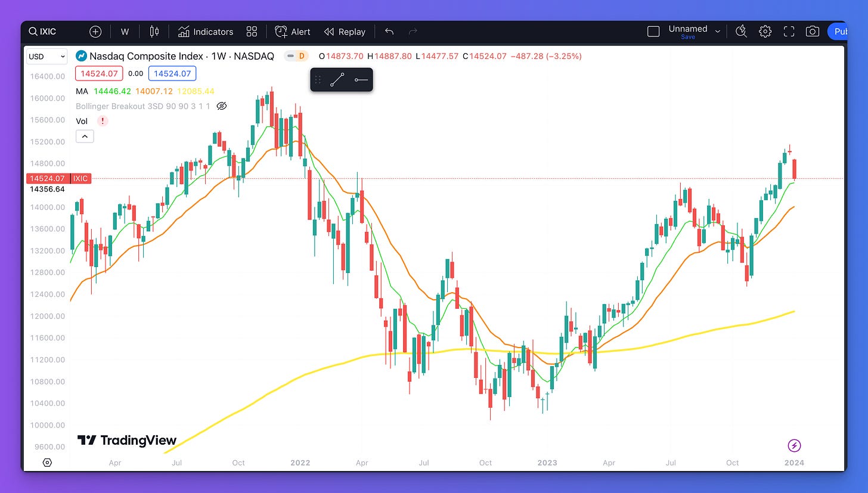Change the W weekly timeframe interval

(125, 32)
